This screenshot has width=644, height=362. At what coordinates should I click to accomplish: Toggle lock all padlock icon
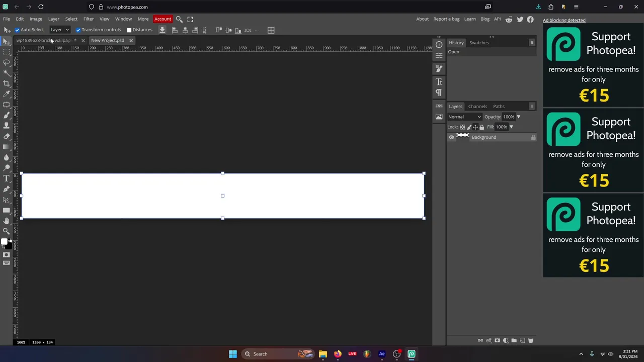click(x=481, y=127)
